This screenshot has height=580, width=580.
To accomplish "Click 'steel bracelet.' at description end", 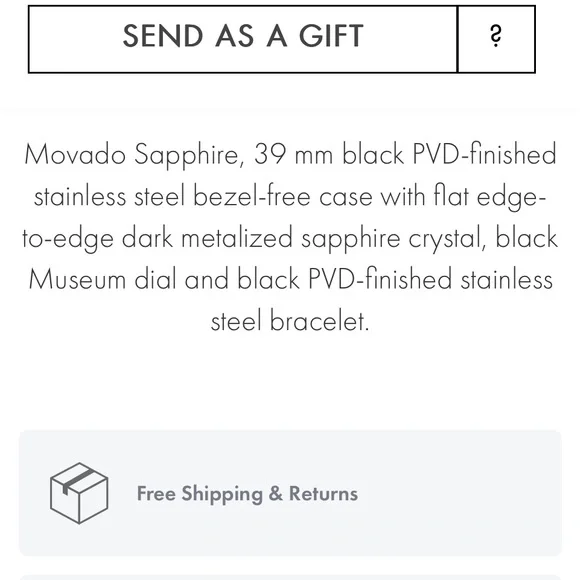I will click(290, 321).
